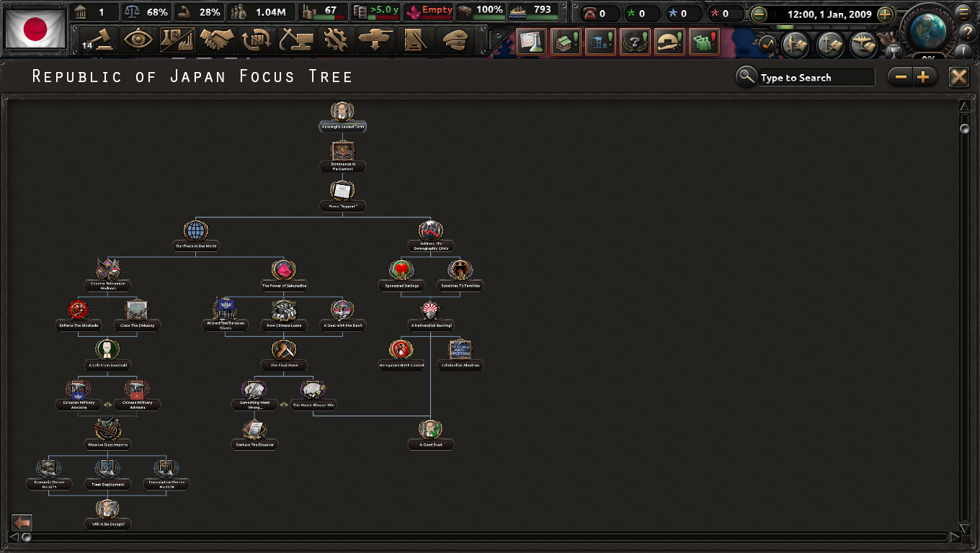The width and height of the screenshot is (980, 553).
Task: Zoom out focus tree with minus
Action: (x=901, y=77)
